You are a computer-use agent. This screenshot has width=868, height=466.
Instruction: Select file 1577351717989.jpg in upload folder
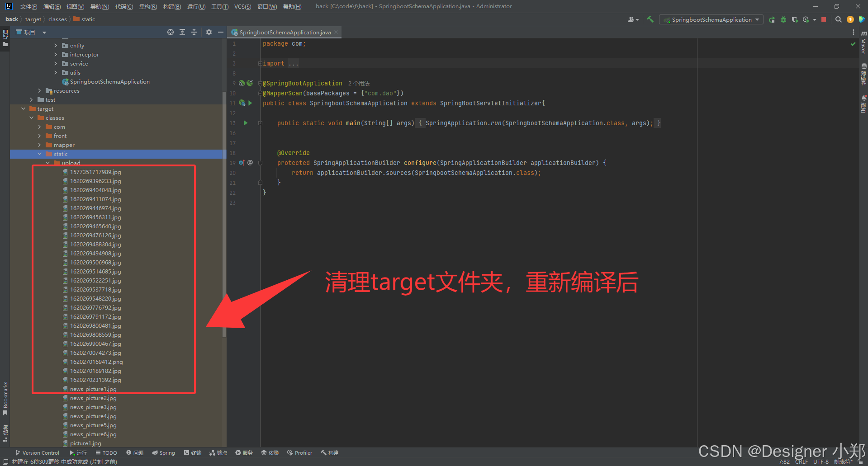click(x=95, y=172)
